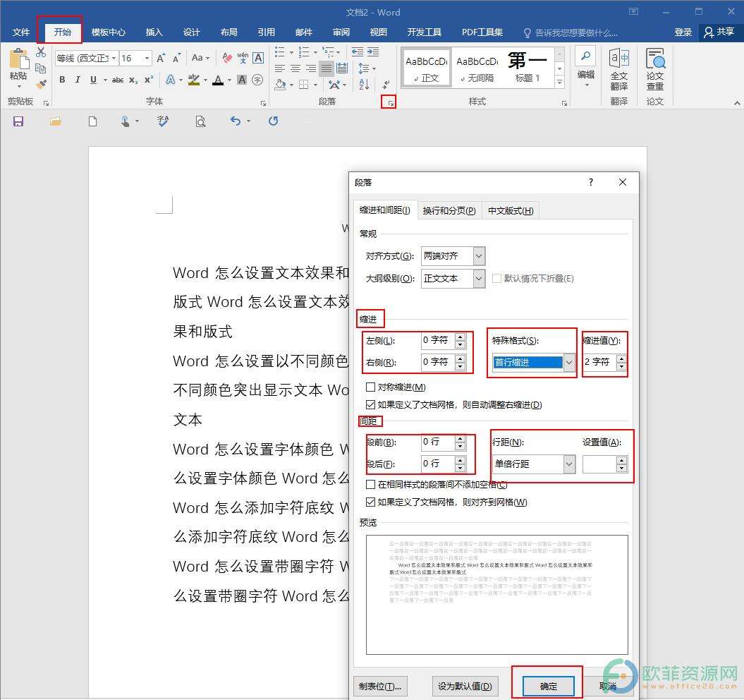Open the 大纲级别 outline level dropdown
Viewport: 744px width, 700px height.
coord(479,278)
